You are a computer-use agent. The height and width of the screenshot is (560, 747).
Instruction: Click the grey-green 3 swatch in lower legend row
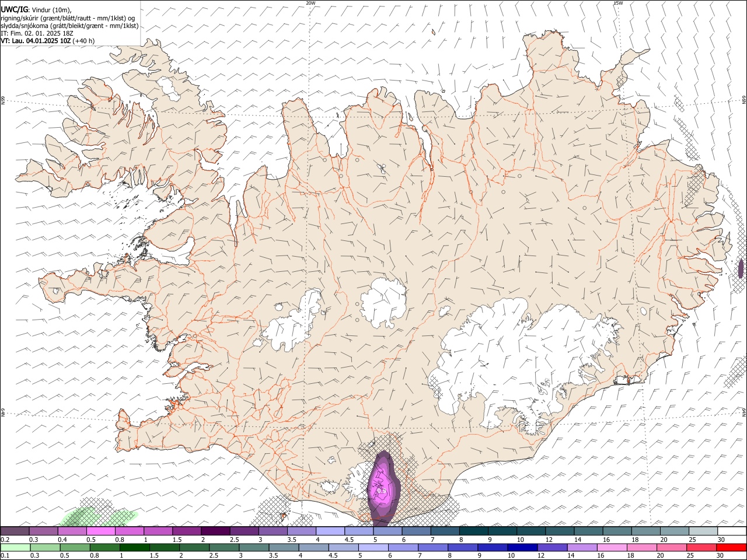254,547
